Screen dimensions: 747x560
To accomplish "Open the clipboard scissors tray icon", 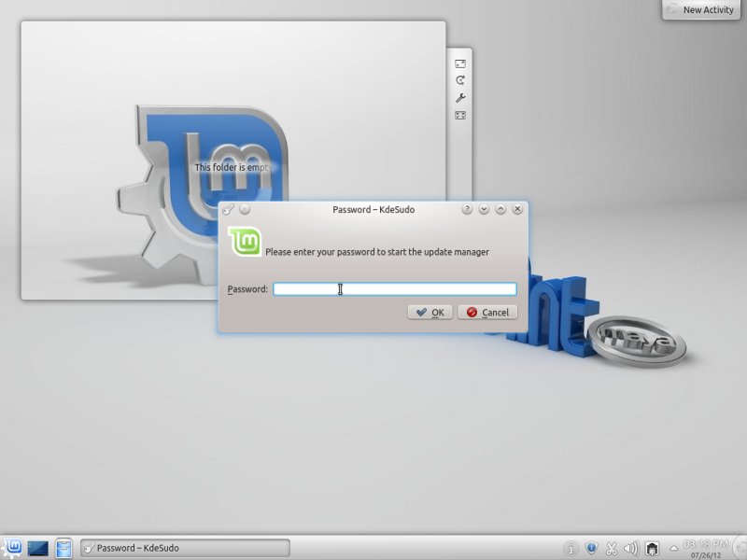I will (612, 549).
